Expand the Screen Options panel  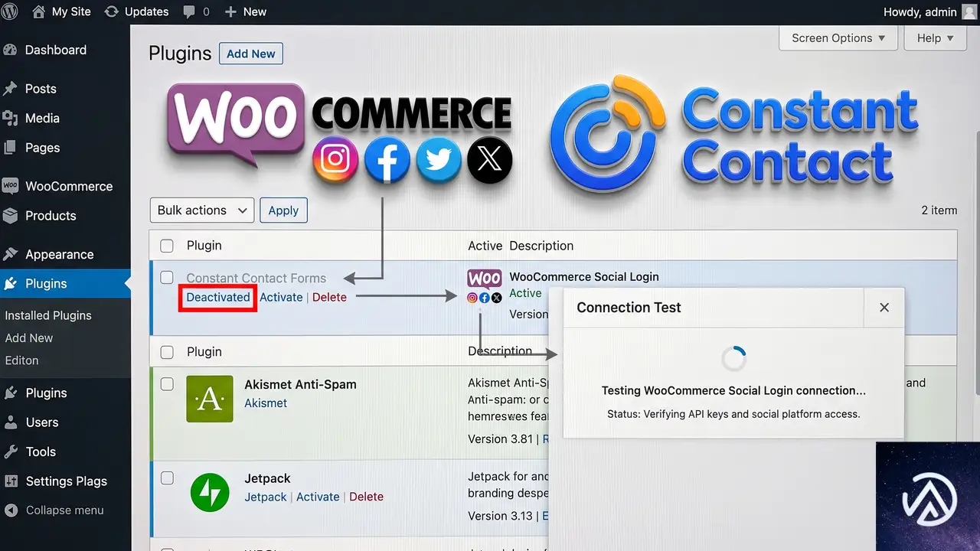pos(838,37)
